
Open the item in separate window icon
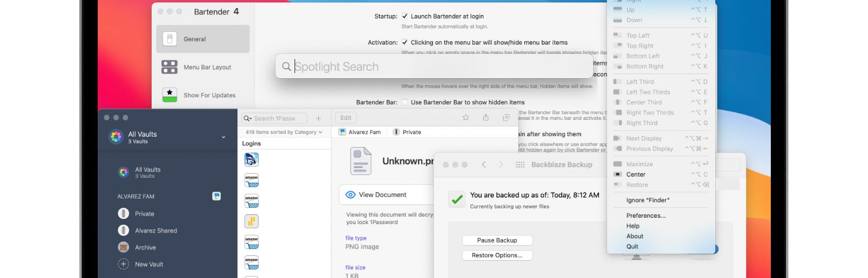pyautogui.click(x=506, y=118)
